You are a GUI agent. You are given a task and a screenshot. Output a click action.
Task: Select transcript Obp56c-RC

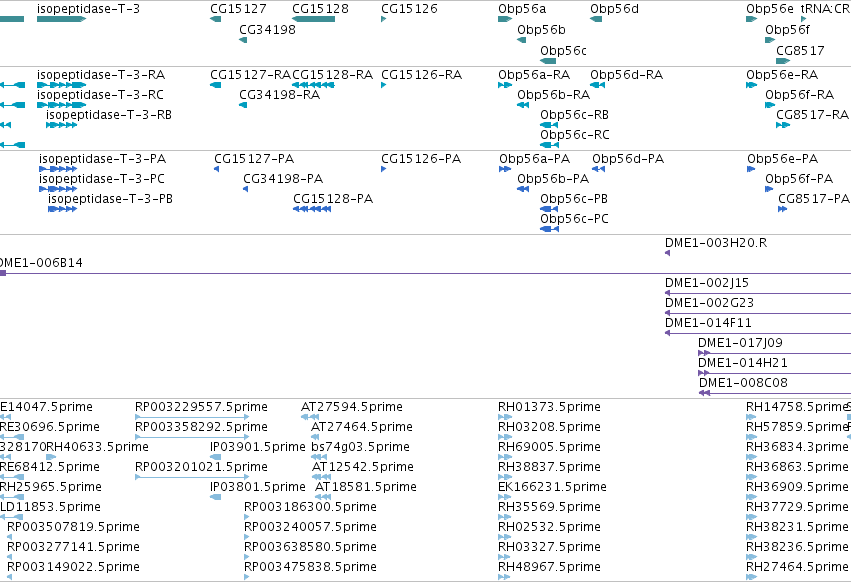coord(575,134)
